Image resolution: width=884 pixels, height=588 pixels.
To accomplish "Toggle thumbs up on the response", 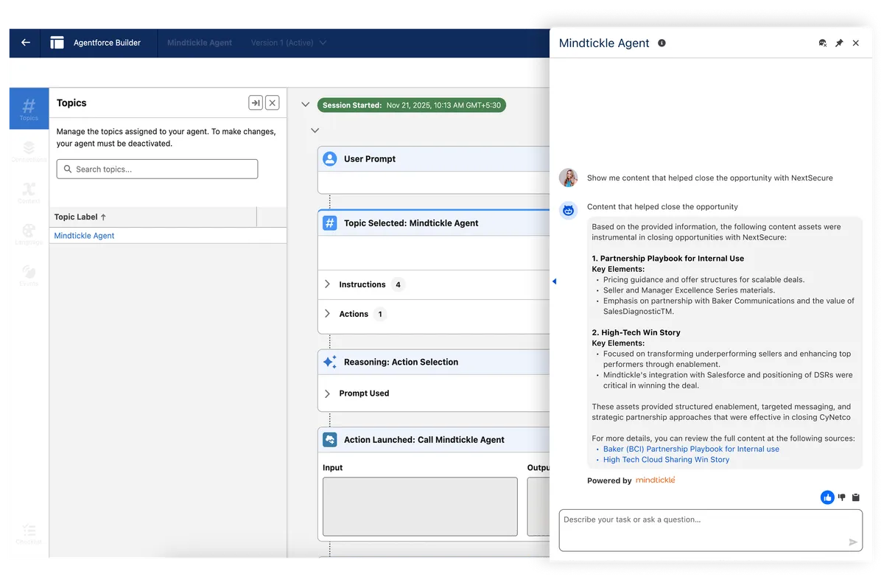I will (x=827, y=497).
